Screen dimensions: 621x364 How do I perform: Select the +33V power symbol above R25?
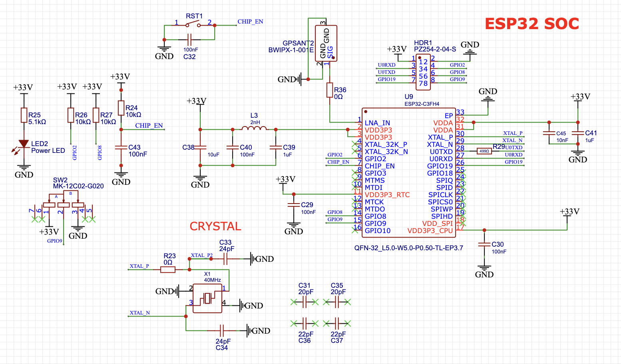23,89
